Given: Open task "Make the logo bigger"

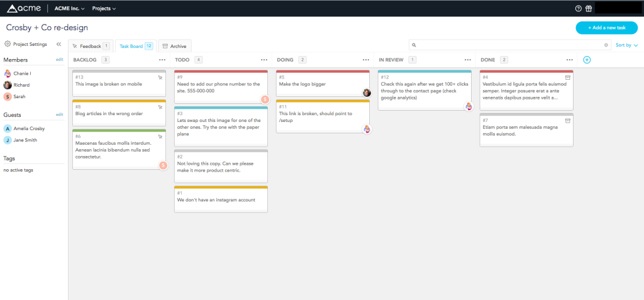Looking at the screenshot, I should coord(323,84).
